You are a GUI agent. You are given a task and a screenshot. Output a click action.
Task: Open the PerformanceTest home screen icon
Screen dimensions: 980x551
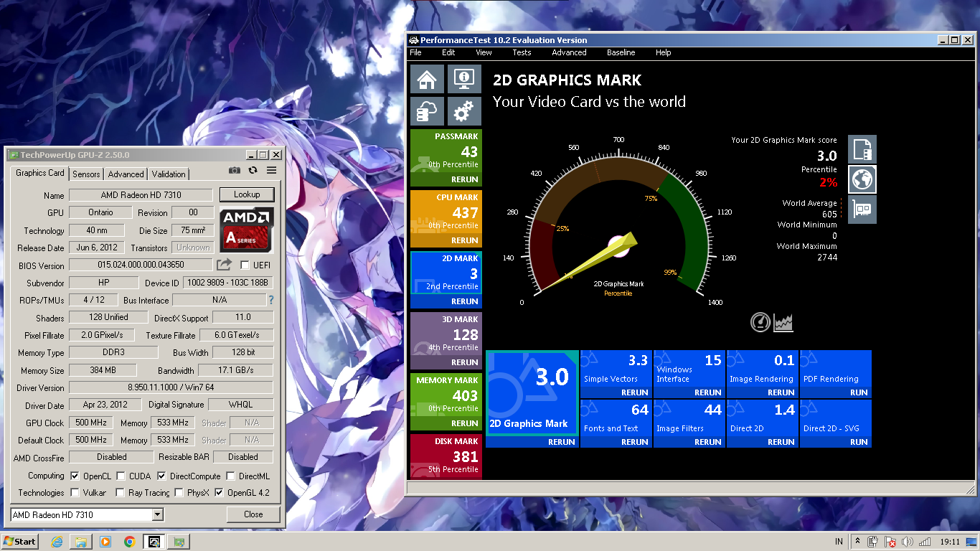[x=427, y=79]
